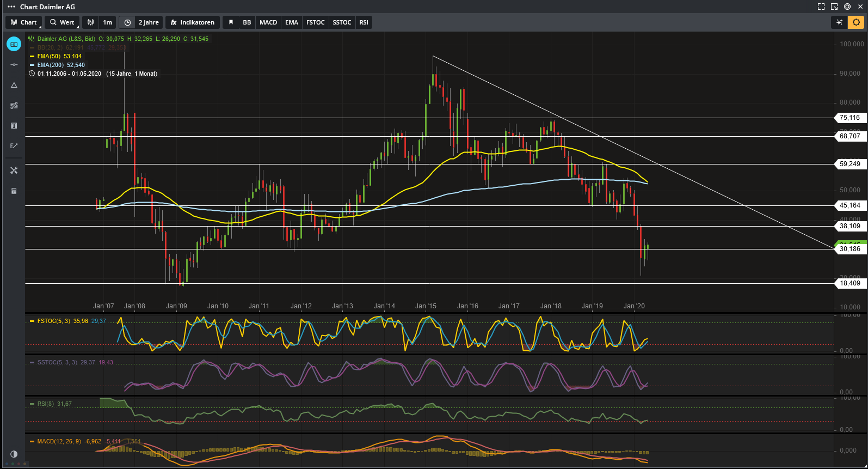Click the wrench and screwdriver tools icon
This screenshot has width=868, height=469.
pos(14,170)
